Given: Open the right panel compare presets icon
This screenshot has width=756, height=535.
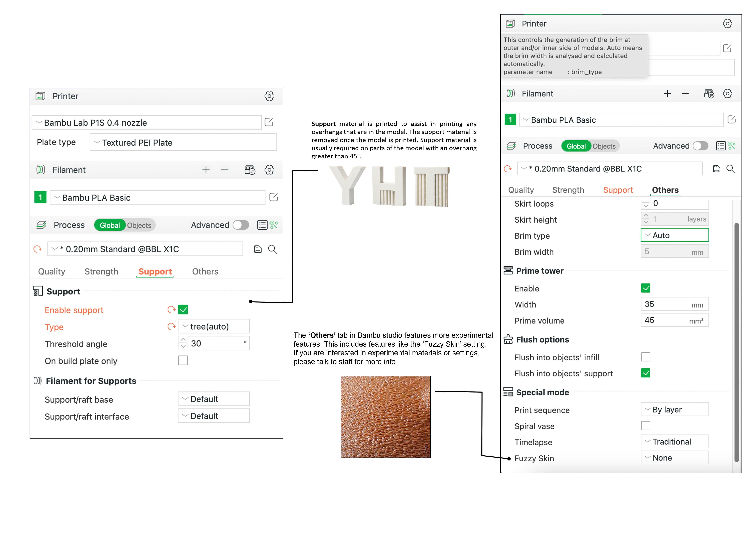Looking at the screenshot, I should click(x=732, y=146).
